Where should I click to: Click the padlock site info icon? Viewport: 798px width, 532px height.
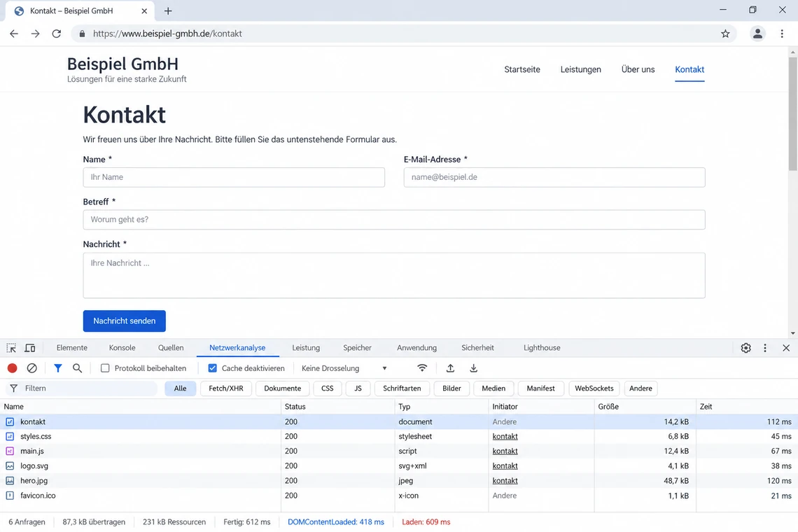[x=82, y=34]
